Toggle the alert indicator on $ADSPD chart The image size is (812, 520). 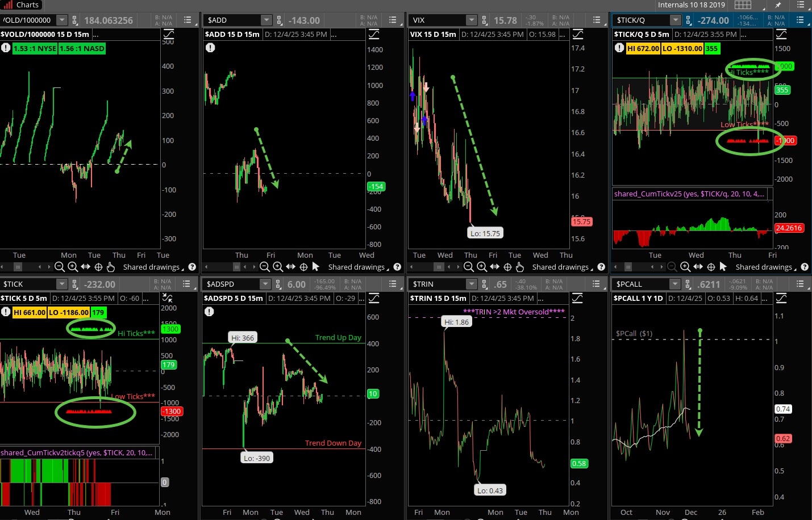209,312
